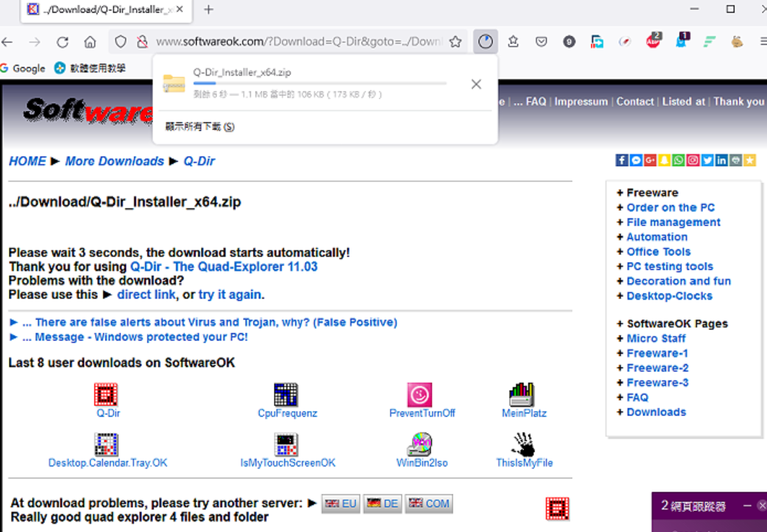
Task: Share page on Google Plus
Action: (x=650, y=160)
